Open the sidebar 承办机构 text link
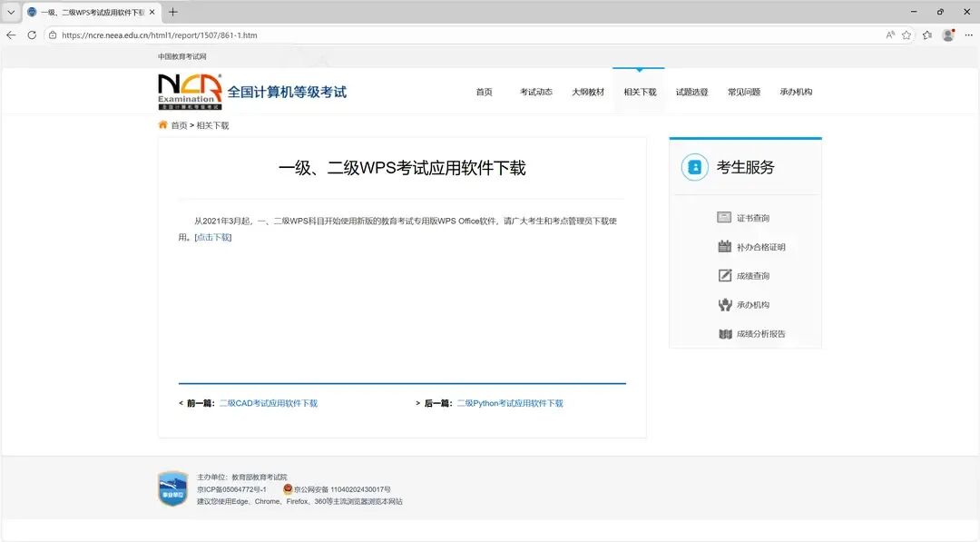The width and height of the screenshot is (980, 542). (752, 304)
